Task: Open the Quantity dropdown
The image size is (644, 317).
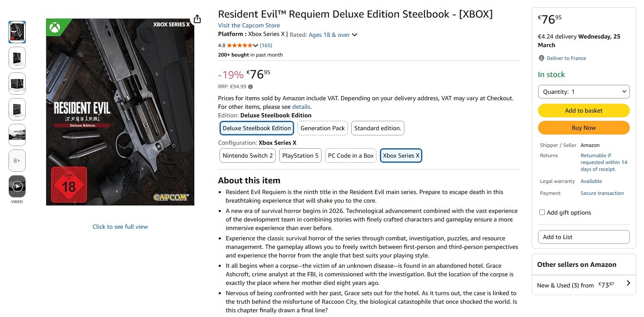Action: [x=584, y=92]
